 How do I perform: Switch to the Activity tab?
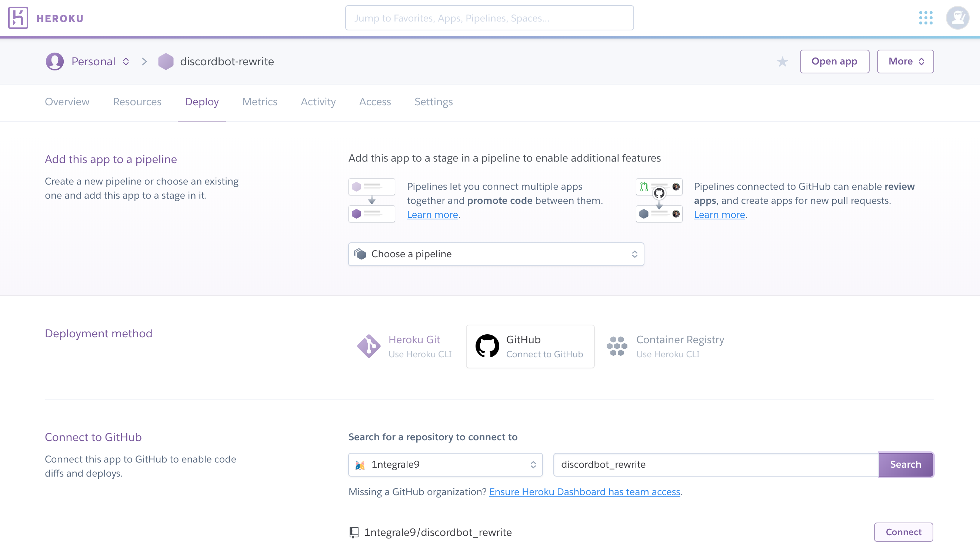pos(318,102)
